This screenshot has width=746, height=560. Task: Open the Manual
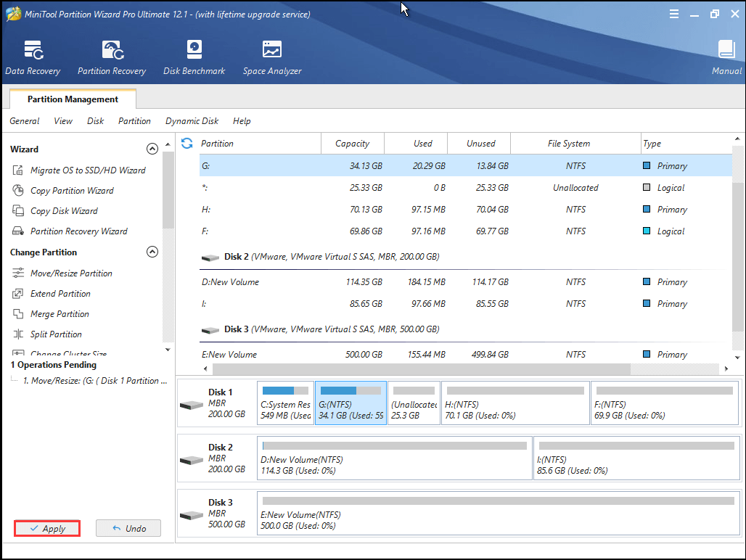click(726, 57)
